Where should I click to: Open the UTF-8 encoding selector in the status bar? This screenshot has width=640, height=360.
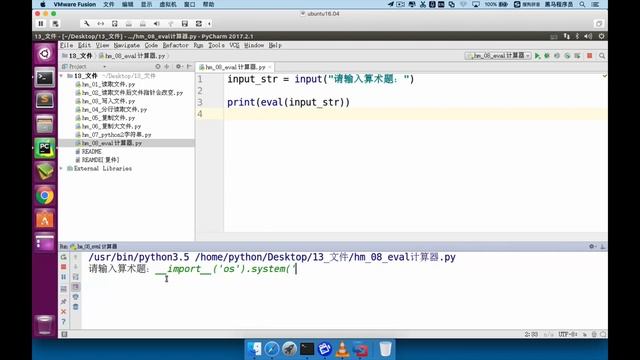point(568,334)
